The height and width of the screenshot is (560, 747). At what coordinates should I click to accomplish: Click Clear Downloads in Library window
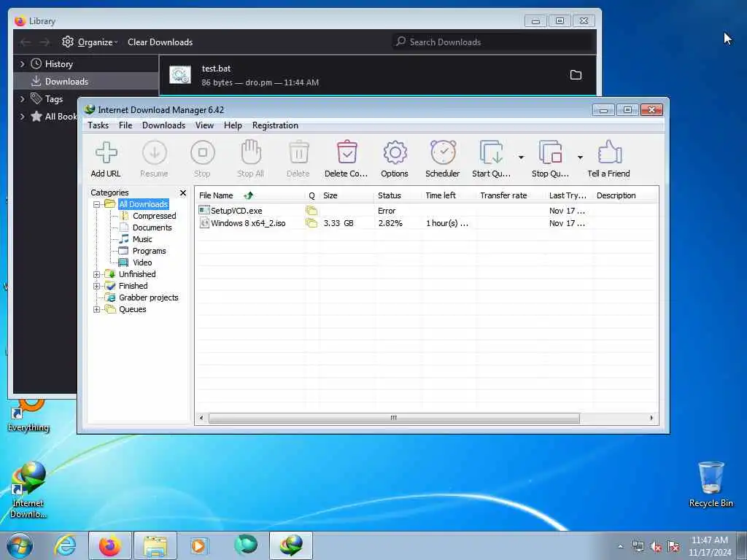coord(160,42)
